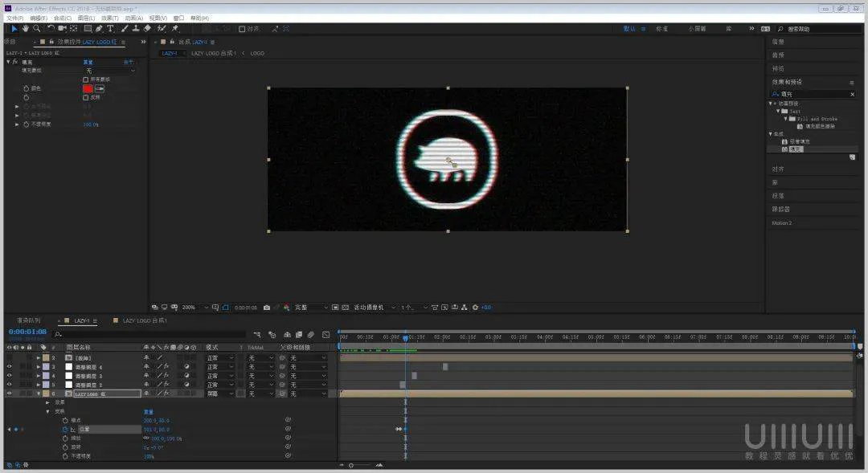This screenshot has height=473, width=868.
Task: Open the composition mini-flowchart icon in timeline
Action: [257, 335]
